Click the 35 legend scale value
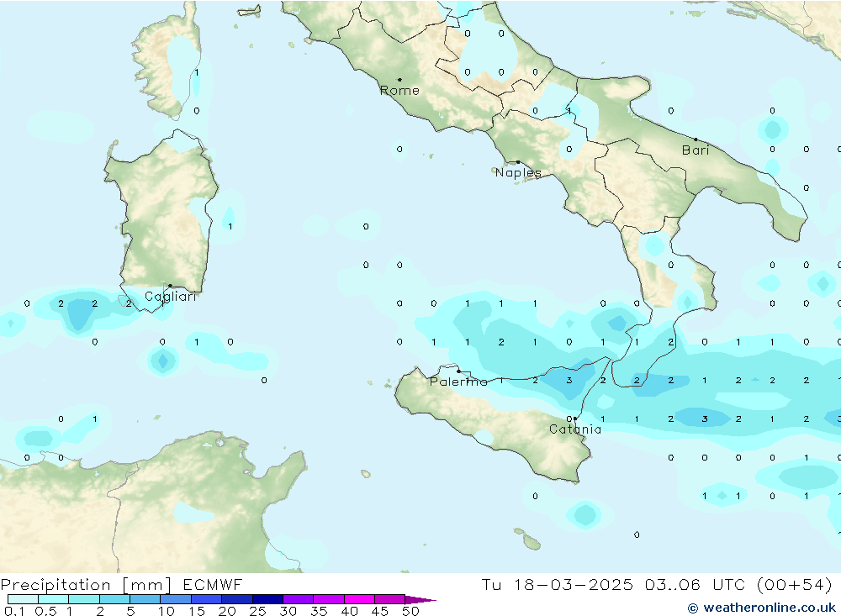The width and height of the screenshot is (841, 616). [319, 611]
